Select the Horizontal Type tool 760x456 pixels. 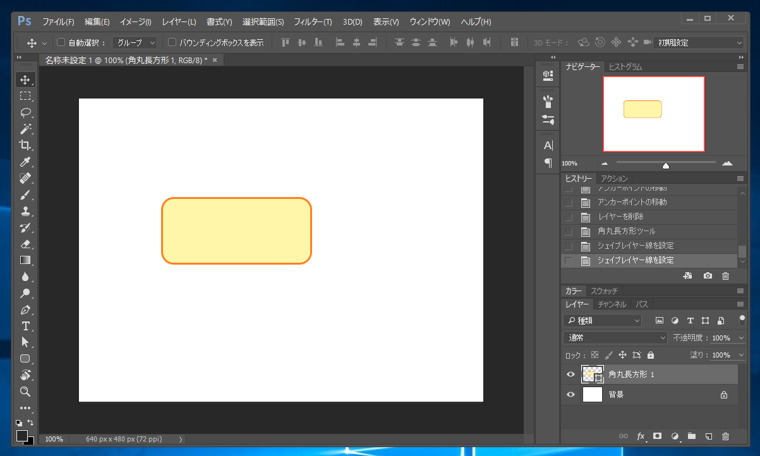pos(25,326)
